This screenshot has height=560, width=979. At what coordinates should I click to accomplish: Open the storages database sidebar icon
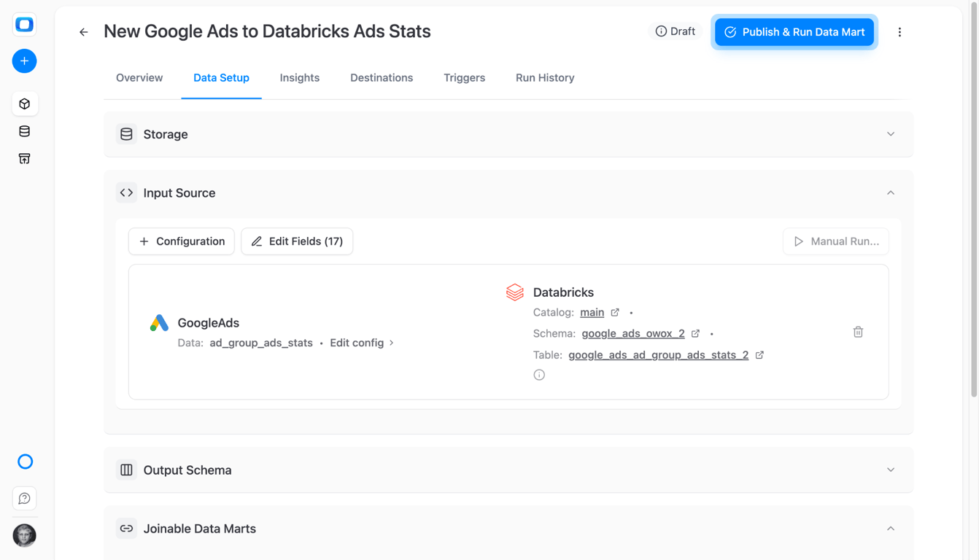(24, 131)
